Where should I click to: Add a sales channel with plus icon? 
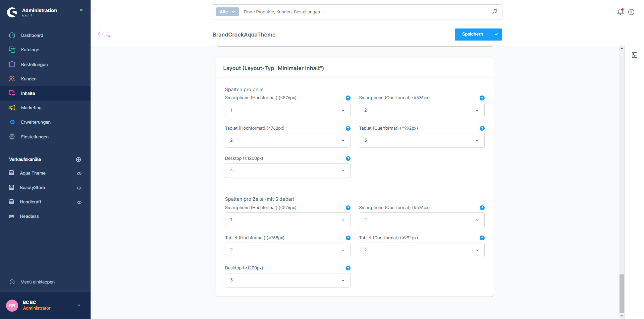(x=78, y=159)
